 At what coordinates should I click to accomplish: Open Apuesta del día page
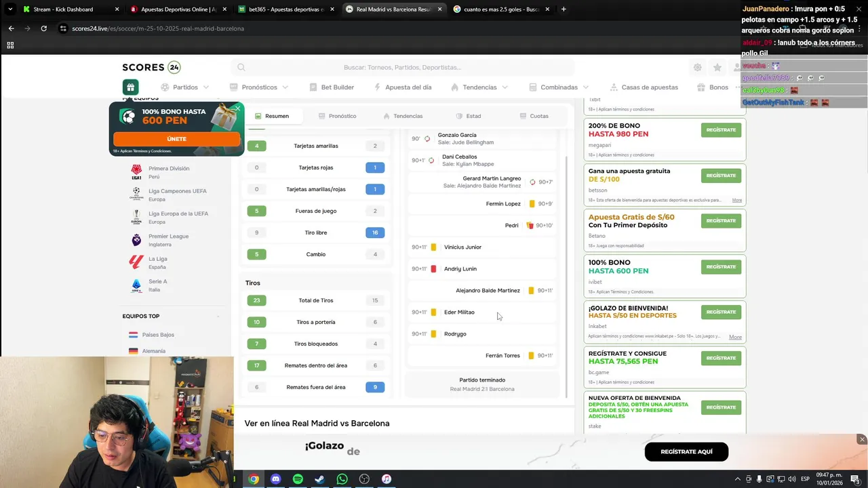[x=402, y=87]
